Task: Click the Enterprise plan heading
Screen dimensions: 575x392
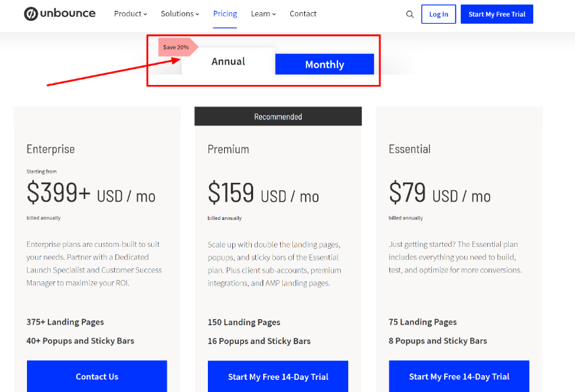Action: 51,149
